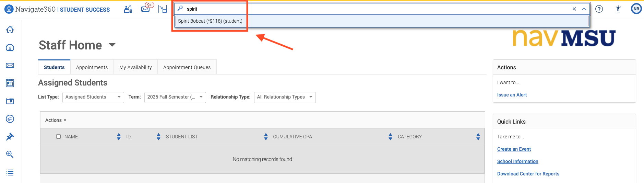The width and height of the screenshot is (644, 183).
Task: Toggle the select-all checkbox beside NAME
Action: (58, 136)
